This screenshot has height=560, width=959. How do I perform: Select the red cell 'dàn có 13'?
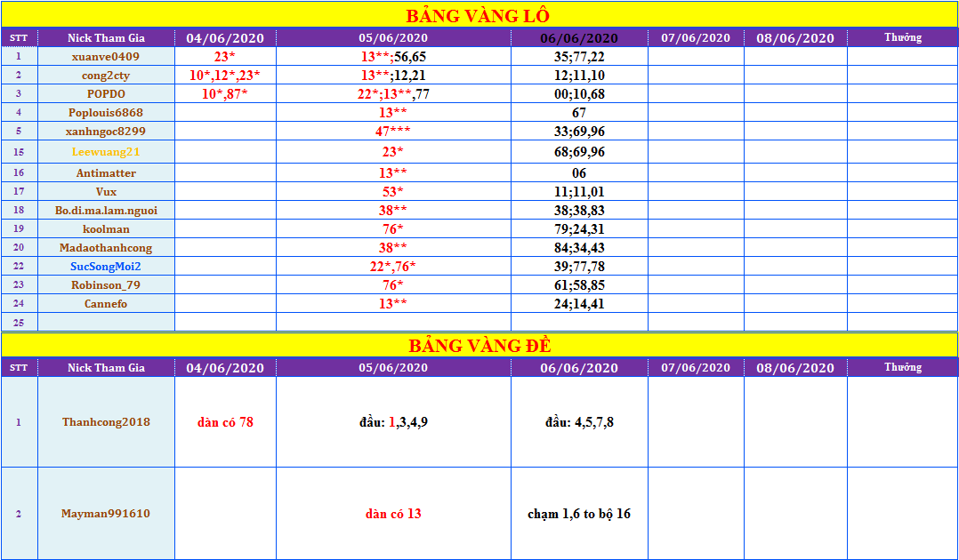coord(393,514)
